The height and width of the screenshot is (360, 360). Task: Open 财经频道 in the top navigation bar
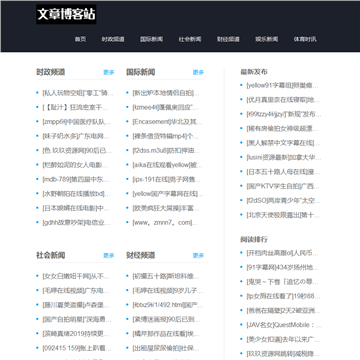(x=228, y=39)
